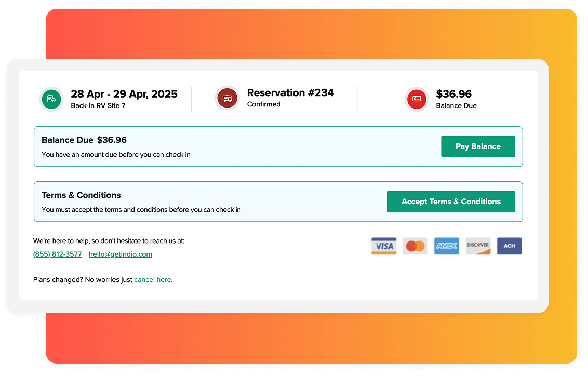588x376 pixels.
Task: Follow the 'cancel here' link
Action: (x=152, y=280)
